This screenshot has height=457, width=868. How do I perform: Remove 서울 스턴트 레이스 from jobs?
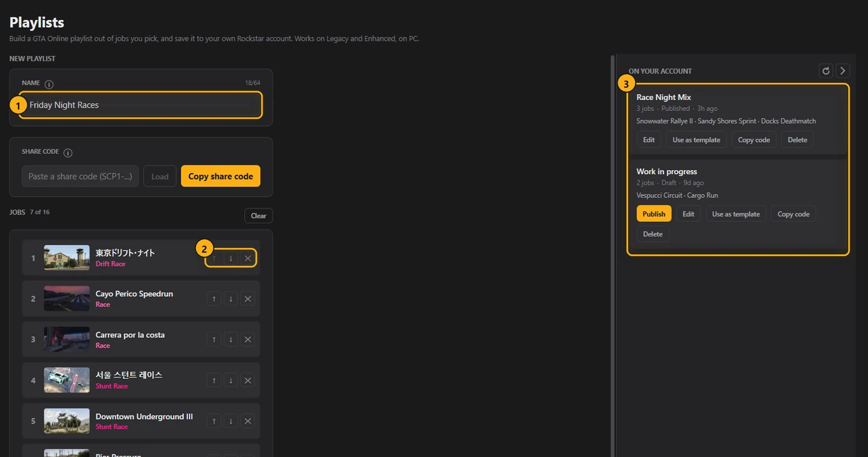247,381
